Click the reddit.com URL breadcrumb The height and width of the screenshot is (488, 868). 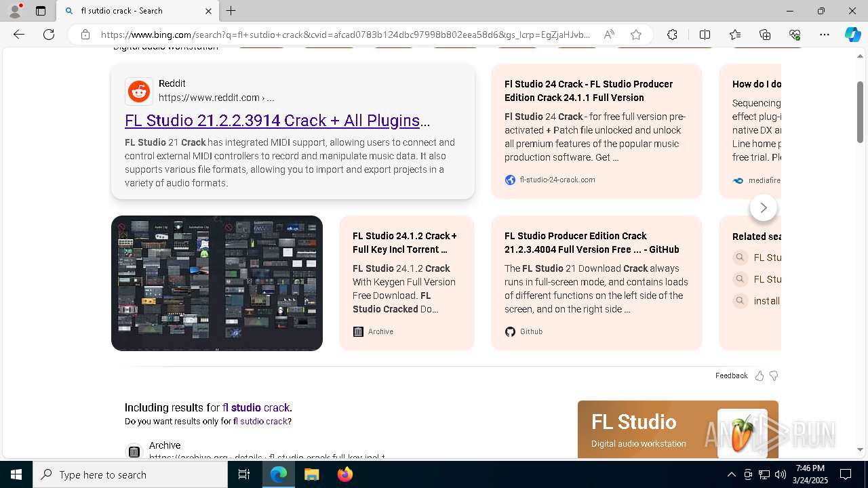(216, 98)
